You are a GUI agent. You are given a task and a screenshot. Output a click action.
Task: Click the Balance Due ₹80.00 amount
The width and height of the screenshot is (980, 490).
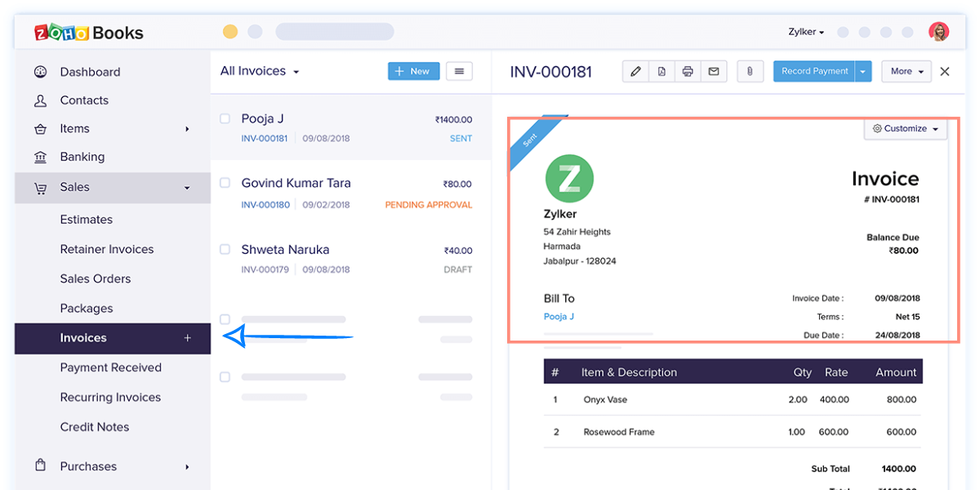tap(903, 251)
